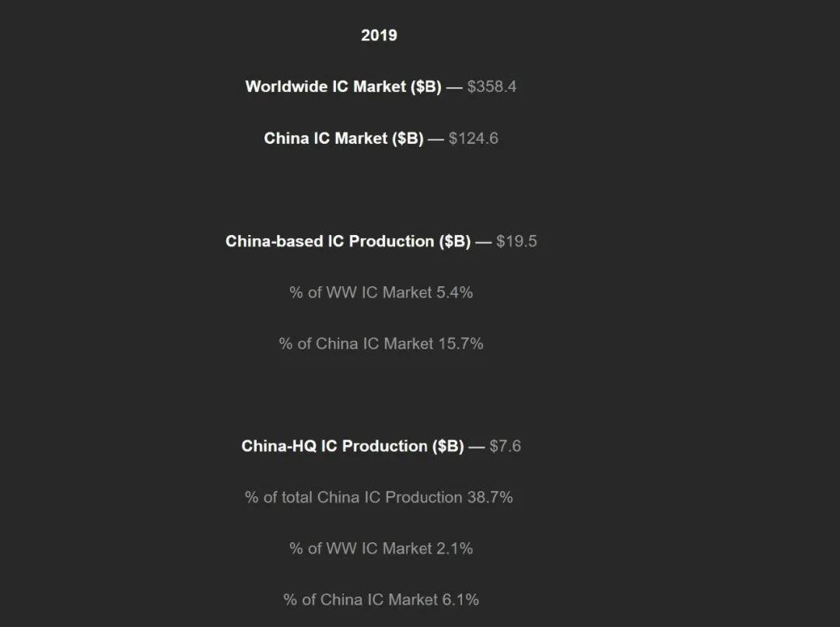This screenshot has width=840, height=627.
Task: Select the Worldwide IC Market ($B) label
Action: click(343, 86)
